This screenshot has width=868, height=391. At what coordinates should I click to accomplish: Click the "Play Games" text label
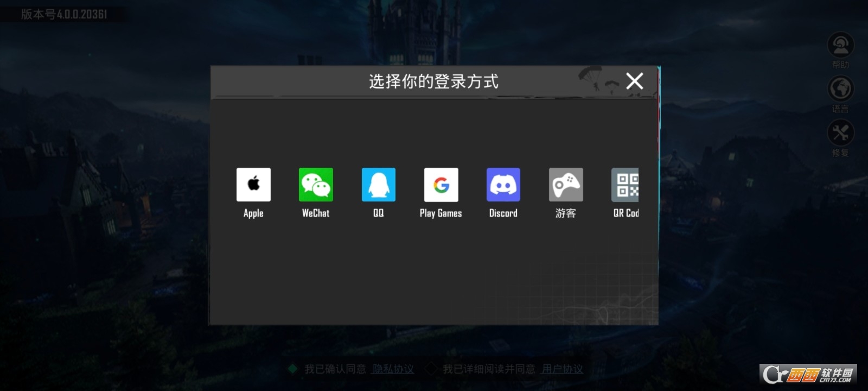pyautogui.click(x=441, y=213)
